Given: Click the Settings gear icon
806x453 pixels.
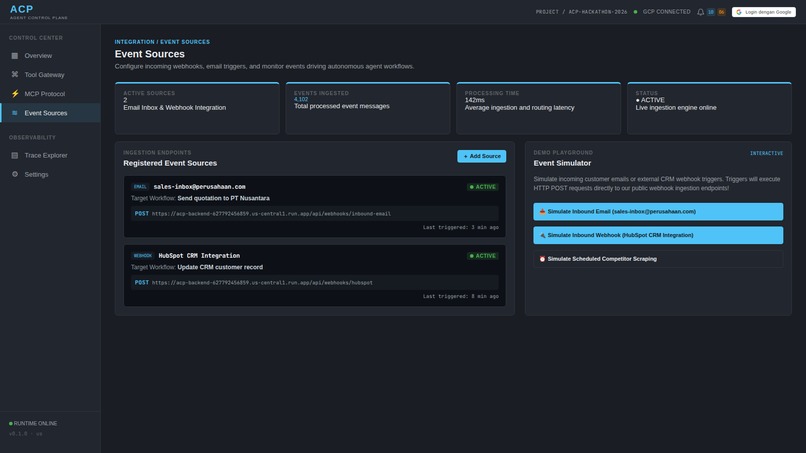Looking at the screenshot, I should [14, 174].
